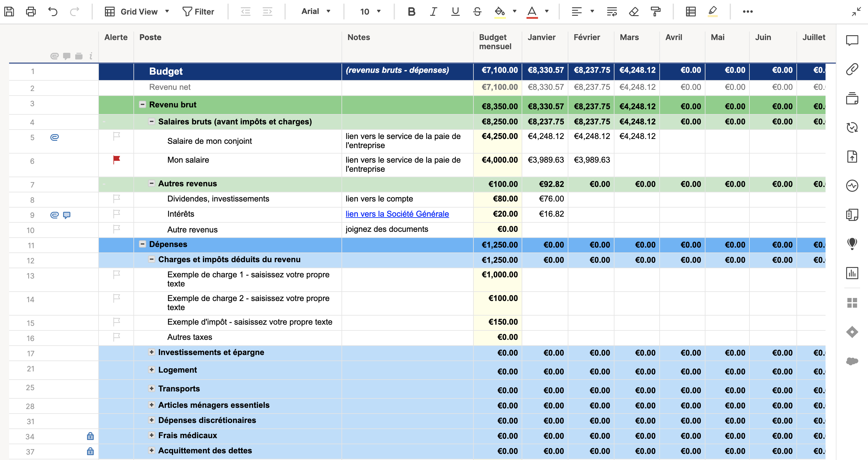Click the Salesforce cloud connector icon

852,361
